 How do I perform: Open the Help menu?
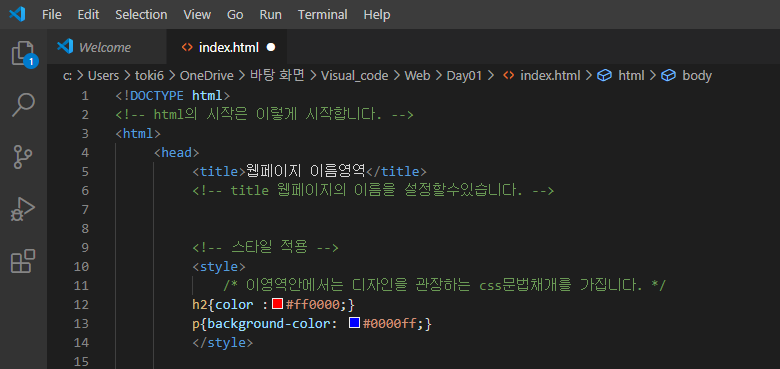click(377, 14)
